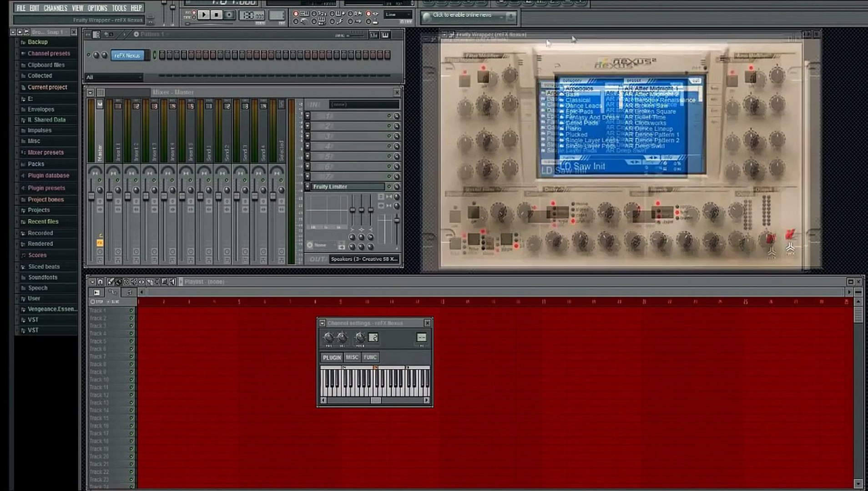The height and width of the screenshot is (491, 868).
Task: Toggle the Fruity Limiter enable LED
Action: coord(389,186)
